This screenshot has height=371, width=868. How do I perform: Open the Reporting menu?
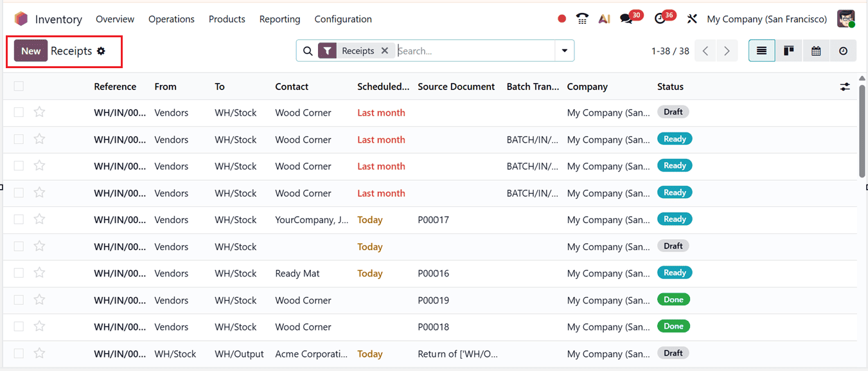coord(279,19)
